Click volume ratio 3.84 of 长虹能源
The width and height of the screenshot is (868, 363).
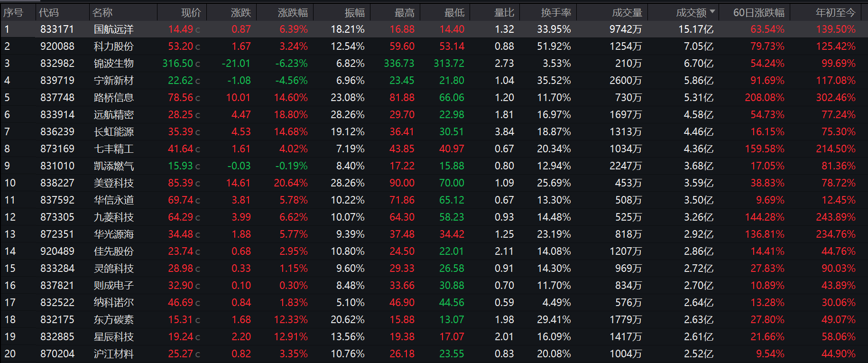pos(504,132)
